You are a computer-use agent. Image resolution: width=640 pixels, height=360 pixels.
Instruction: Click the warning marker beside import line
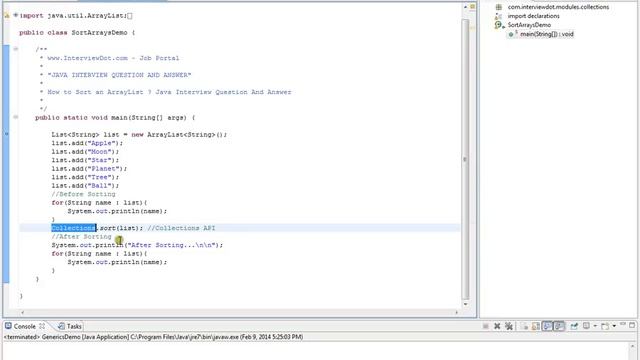pos(7,16)
